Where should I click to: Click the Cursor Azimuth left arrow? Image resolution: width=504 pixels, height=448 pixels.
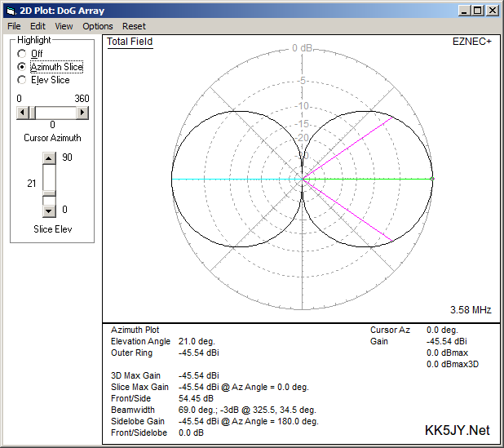click(x=23, y=113)
